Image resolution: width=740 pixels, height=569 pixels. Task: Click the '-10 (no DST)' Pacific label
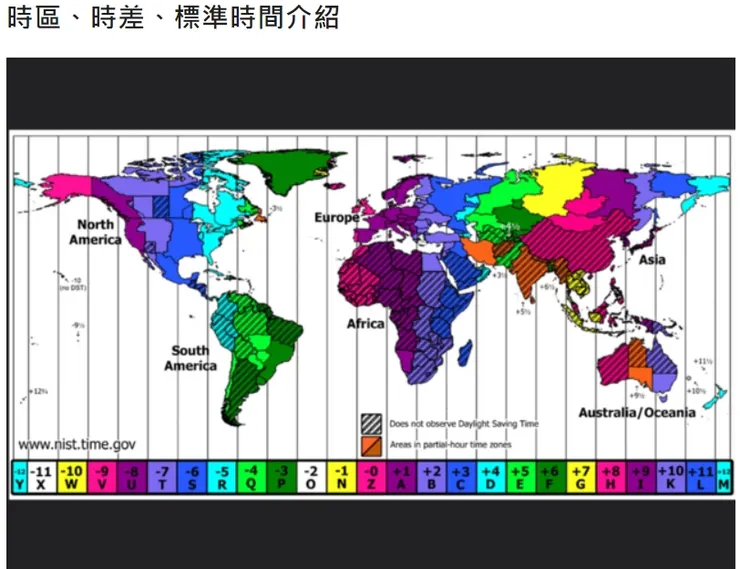[x=73, y=284]
